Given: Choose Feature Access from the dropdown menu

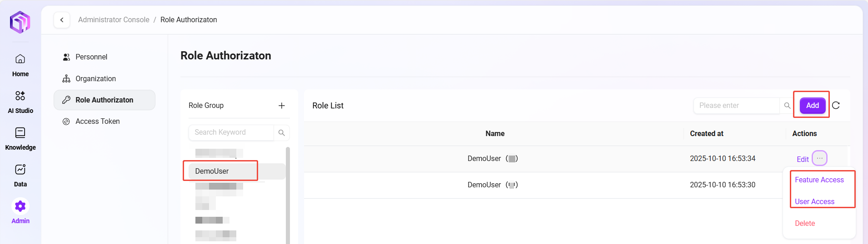Looking at the screenshot, I should [x=819, y=180].
